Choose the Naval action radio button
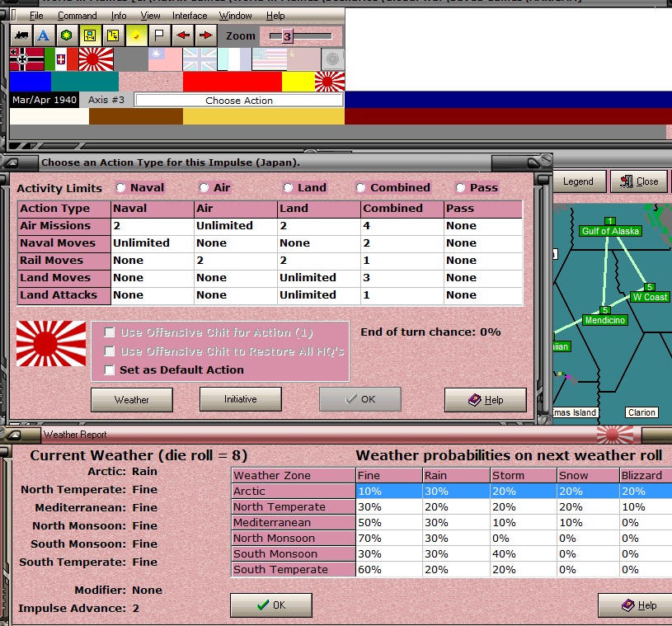The width and height of the screenshot is (672, 626). click(121, 188)
